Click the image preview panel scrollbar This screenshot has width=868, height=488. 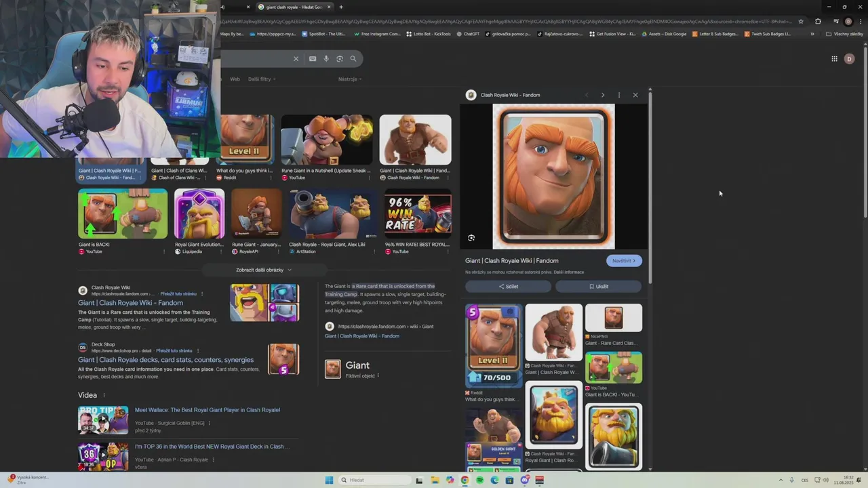[x=650, y=186]
